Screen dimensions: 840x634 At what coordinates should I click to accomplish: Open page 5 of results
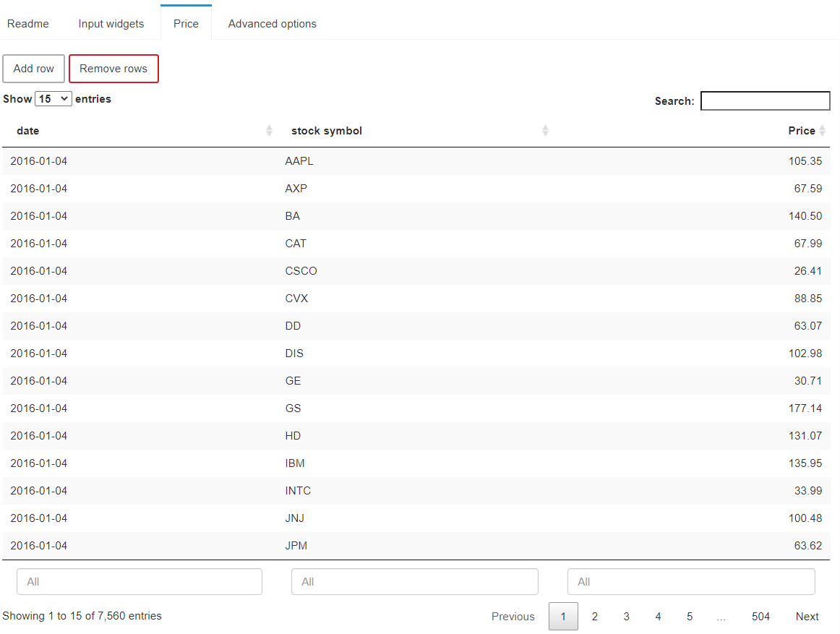[689, 617]
